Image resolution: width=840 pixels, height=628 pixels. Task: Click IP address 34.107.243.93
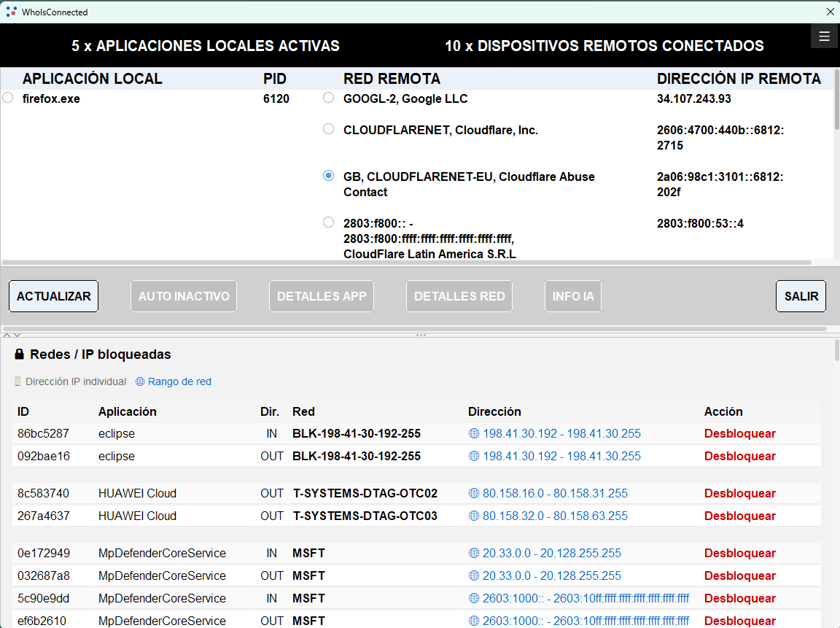pos(693,98)
